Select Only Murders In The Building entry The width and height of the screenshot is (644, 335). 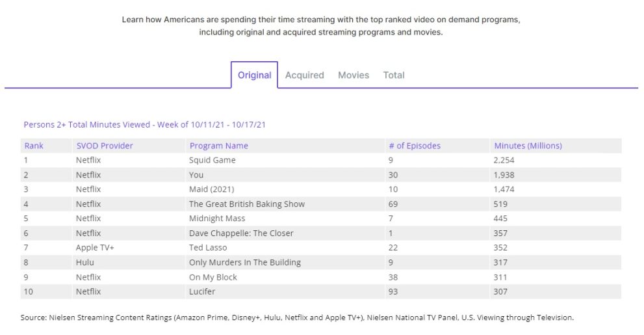point(244,262)
